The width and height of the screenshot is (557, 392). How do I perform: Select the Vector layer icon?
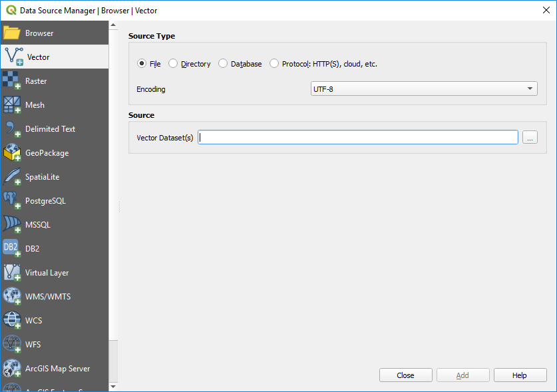[x=14, y=57]
